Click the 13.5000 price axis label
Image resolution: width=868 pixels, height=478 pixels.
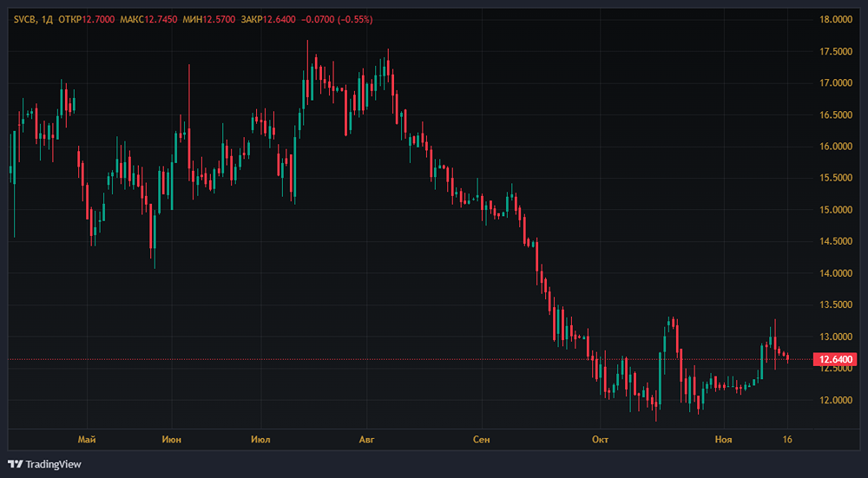[835, 304]
